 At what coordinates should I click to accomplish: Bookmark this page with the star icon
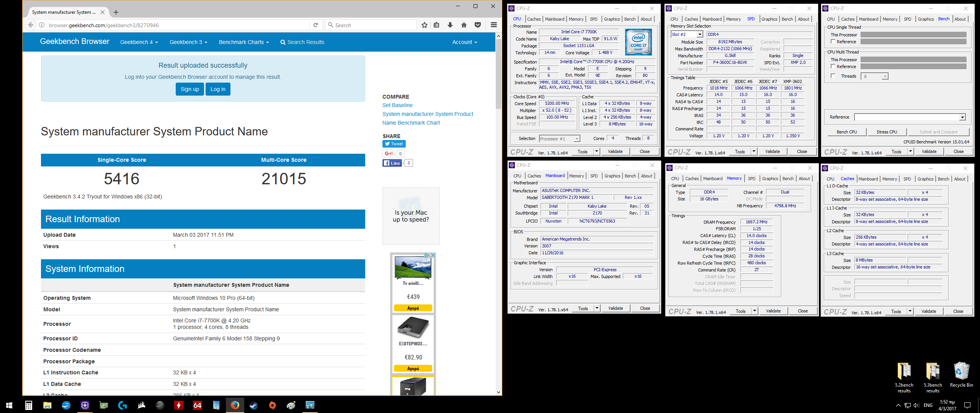click(424, 25)
